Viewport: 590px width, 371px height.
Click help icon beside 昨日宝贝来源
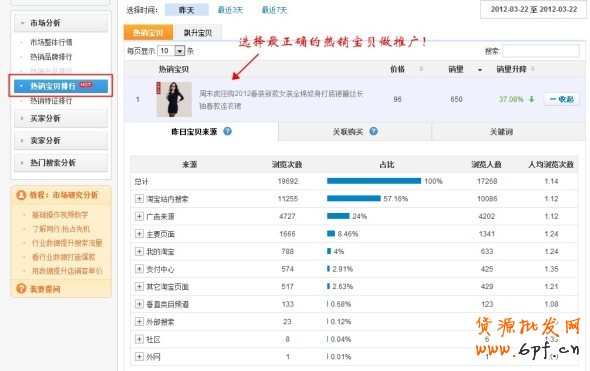(227, 131)
